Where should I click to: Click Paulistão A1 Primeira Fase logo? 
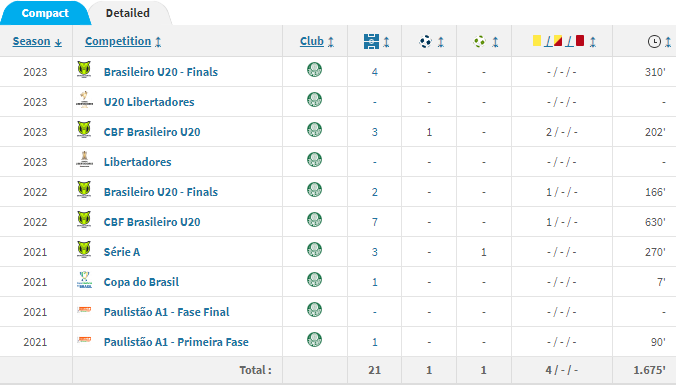click(x=84, y=340)
